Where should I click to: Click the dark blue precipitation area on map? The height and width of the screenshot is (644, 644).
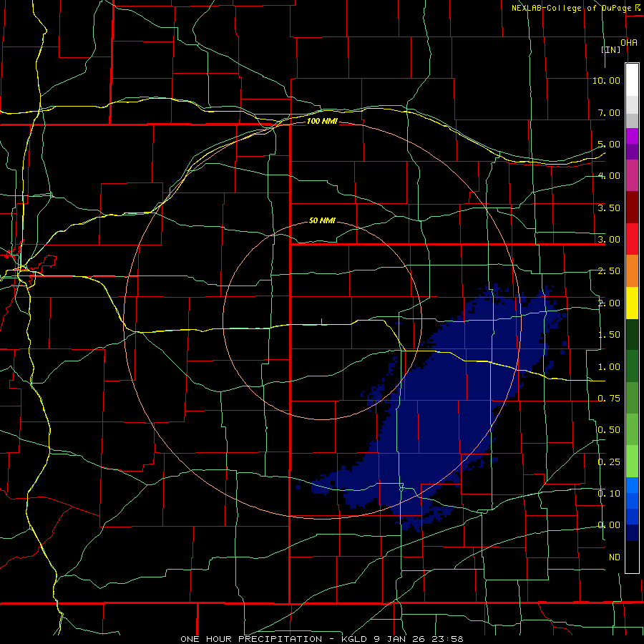pos(444,411)
